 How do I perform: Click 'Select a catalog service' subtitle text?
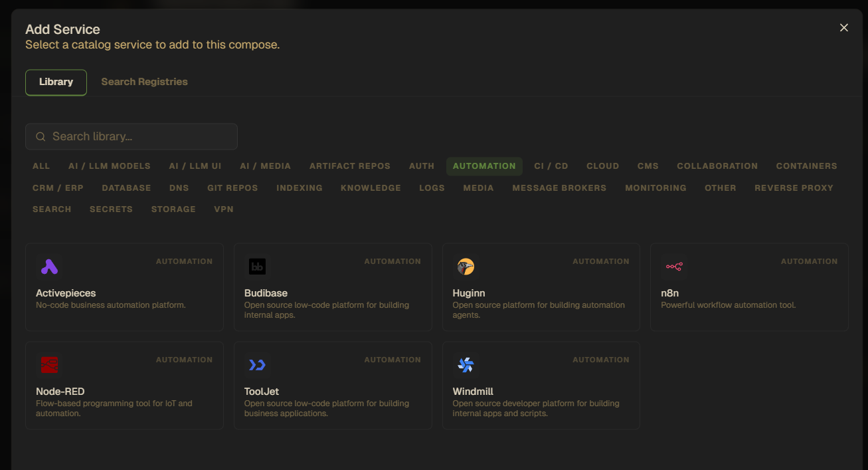coord(152,45)
